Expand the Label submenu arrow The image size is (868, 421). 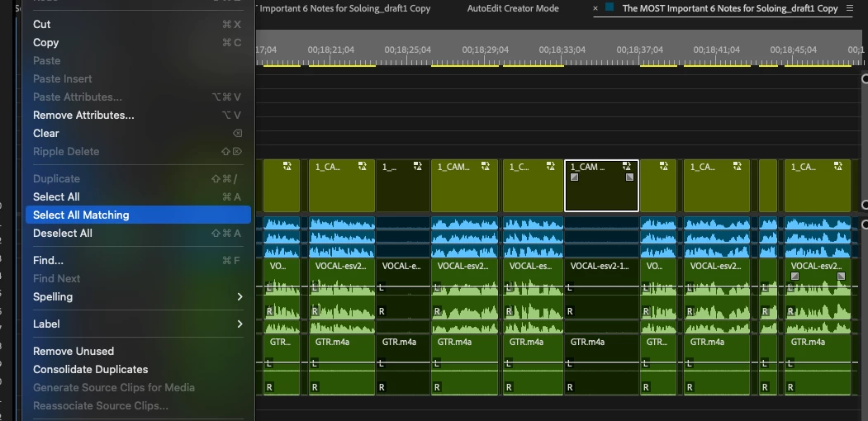coord(240,324)
